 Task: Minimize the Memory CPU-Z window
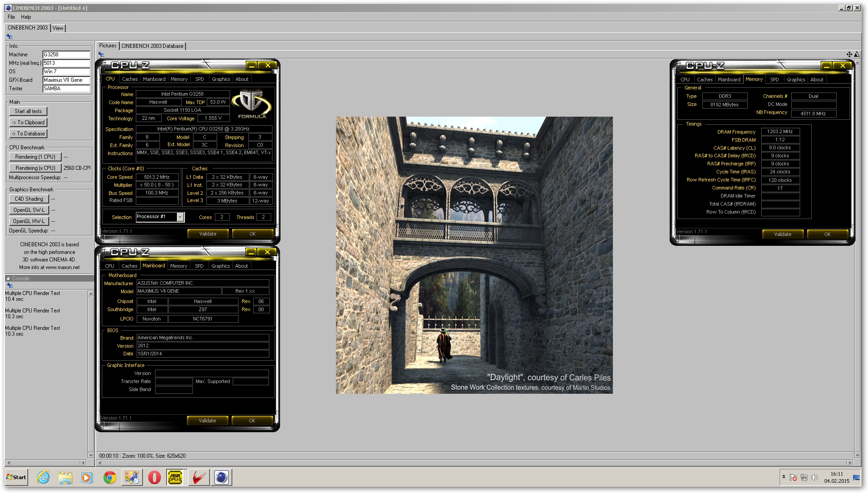point(826,66)
